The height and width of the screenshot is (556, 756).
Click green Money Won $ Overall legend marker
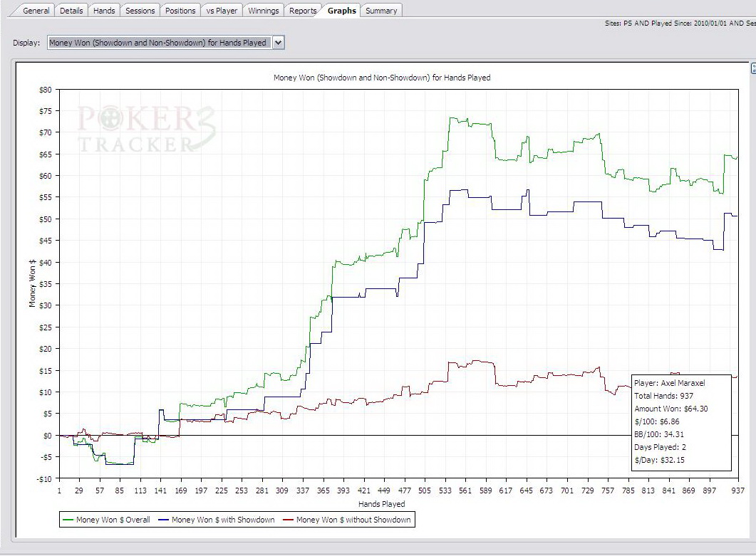pos(68,520)
